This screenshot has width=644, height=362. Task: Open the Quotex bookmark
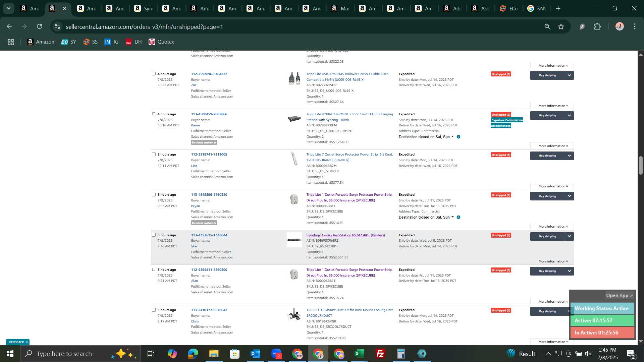[161, 42]
